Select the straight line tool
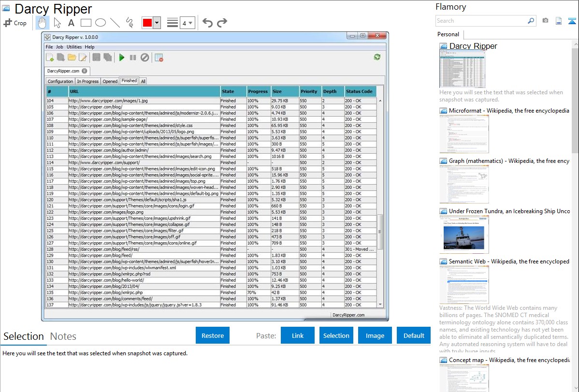The image size is (579, 392). click(x=115, y=23)
